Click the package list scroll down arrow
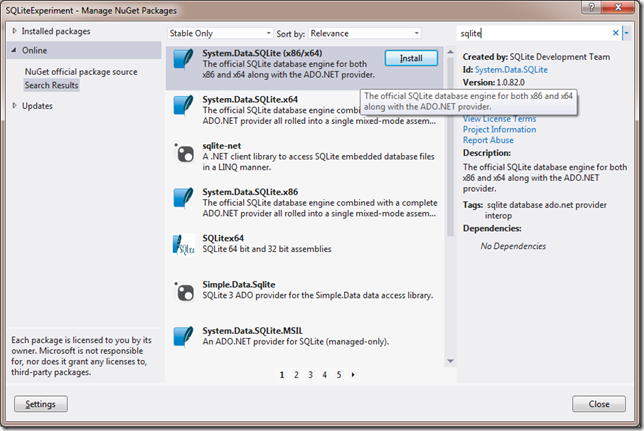Screen dimensions: 644x431 450,361
